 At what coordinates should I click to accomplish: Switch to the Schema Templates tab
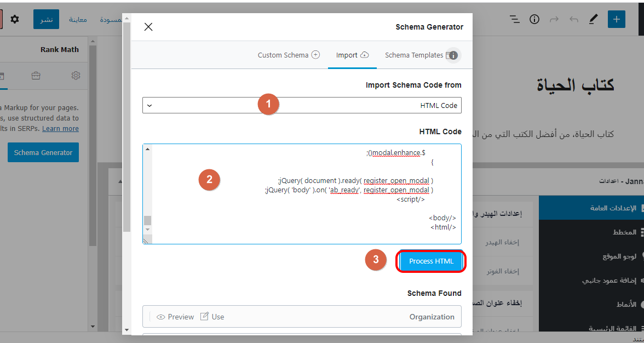pyautogui.click(x=414, y=55)
